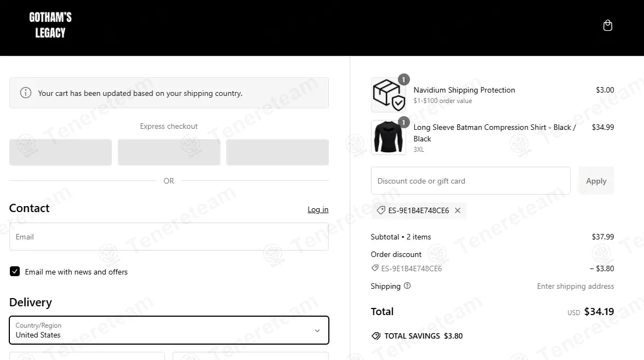Click the Gotham's Legacy store logo
This screenshot has height=360, width=644.
(x=50, y=25)
